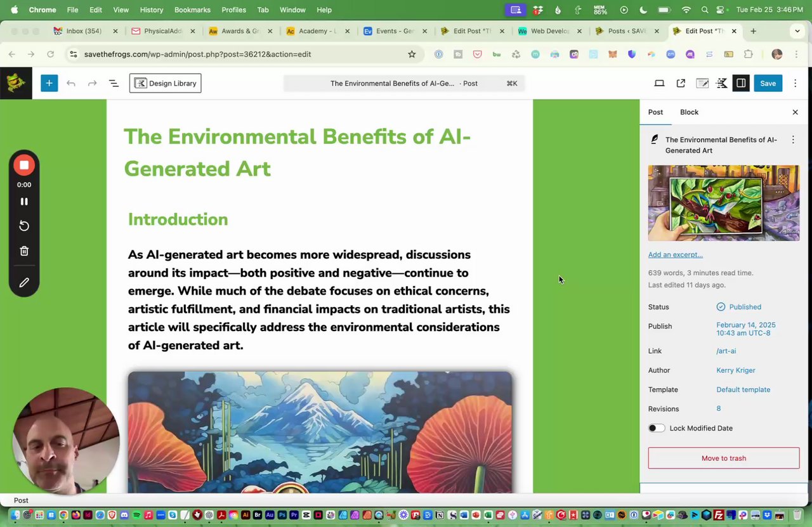Screen dimensions: 812x527
Task: Expand the Chrome tab search dropdown
Action: [797, 31]
